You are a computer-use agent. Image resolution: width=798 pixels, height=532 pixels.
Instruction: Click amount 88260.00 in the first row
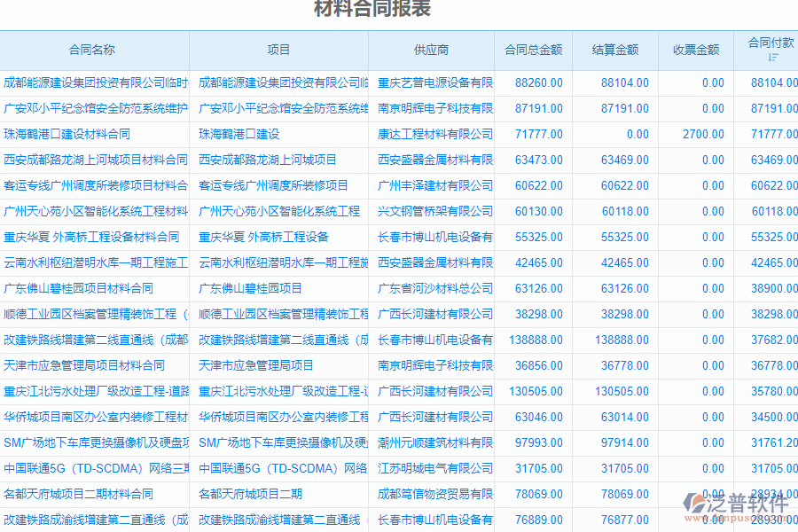[x=539, y=82]
